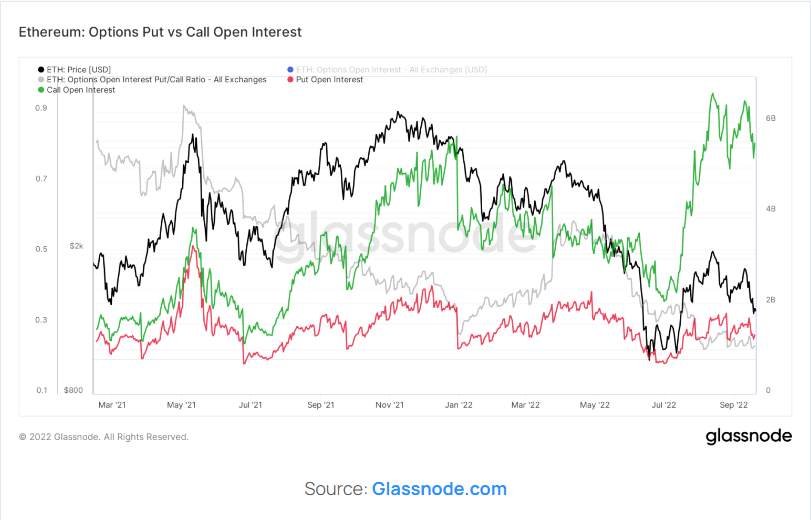Click the black ETH Price legend dot
The image size is (811, 520).
41,68
